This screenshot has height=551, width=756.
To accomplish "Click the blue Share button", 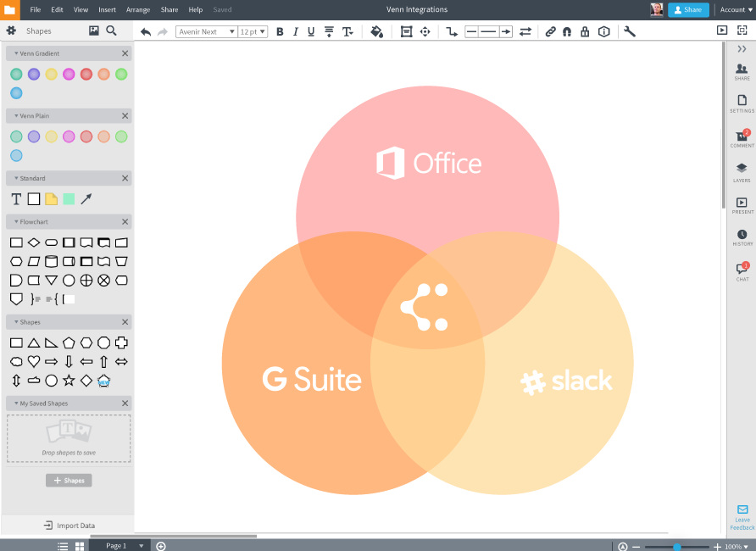I will point(688,9).
